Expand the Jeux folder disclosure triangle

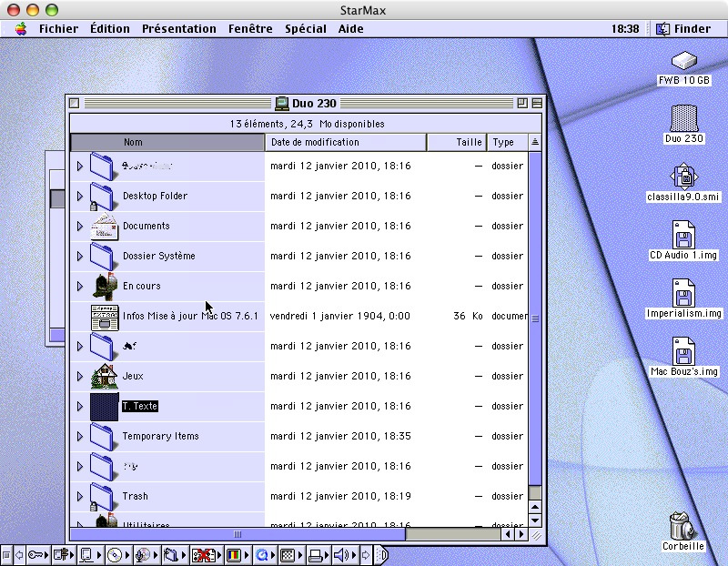pos(80,376)
